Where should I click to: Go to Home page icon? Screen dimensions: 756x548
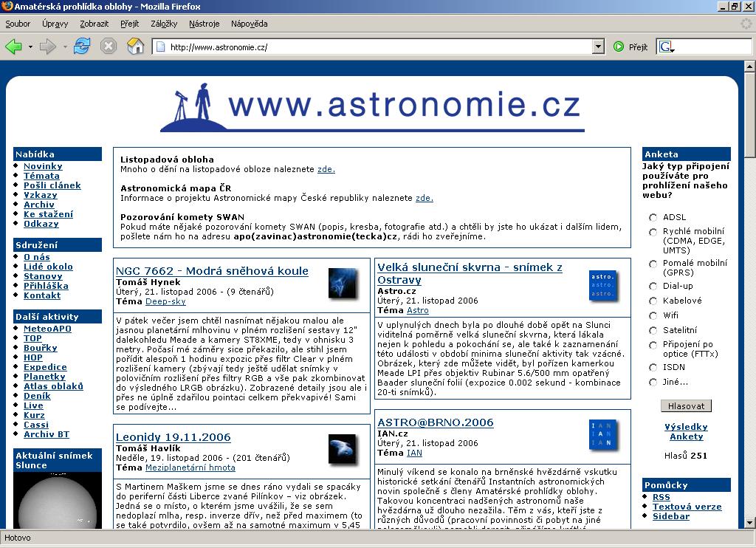(x=136, y=47)
